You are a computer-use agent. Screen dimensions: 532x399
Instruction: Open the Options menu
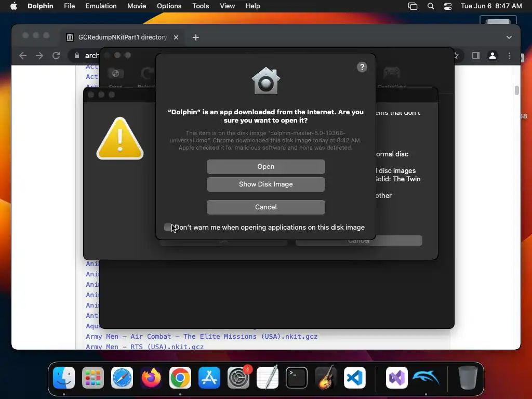click(169, 6)
